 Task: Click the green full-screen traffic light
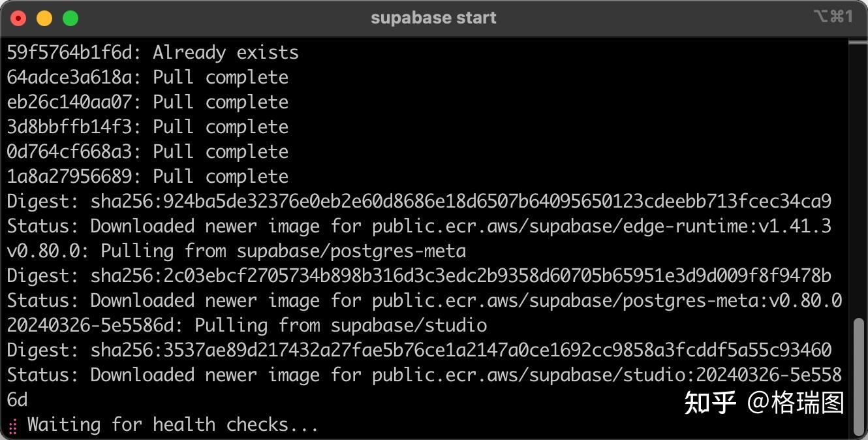[70, 18]
